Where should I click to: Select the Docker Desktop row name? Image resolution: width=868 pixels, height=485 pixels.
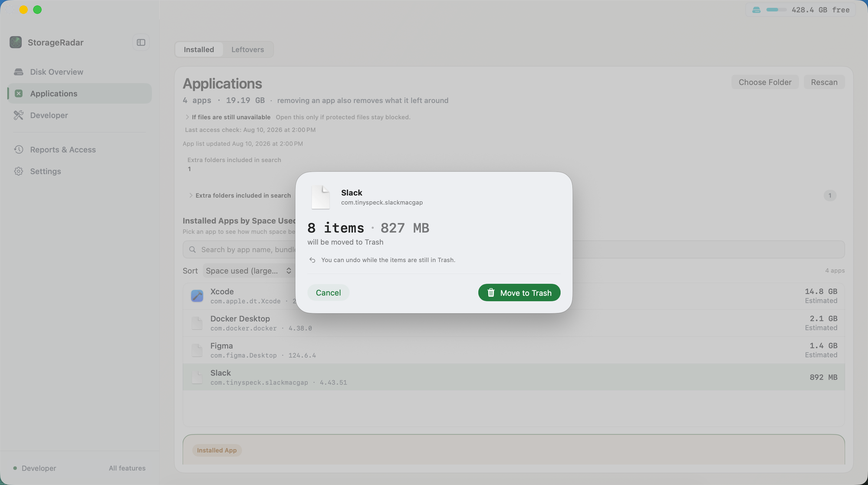(x=240, y=319)
